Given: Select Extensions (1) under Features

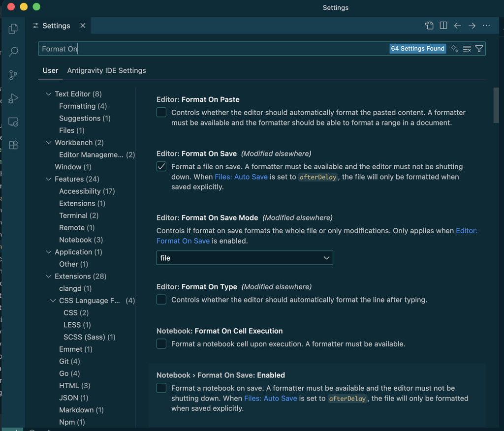Looking at the screenshot, I should click(x=82, y=204).
